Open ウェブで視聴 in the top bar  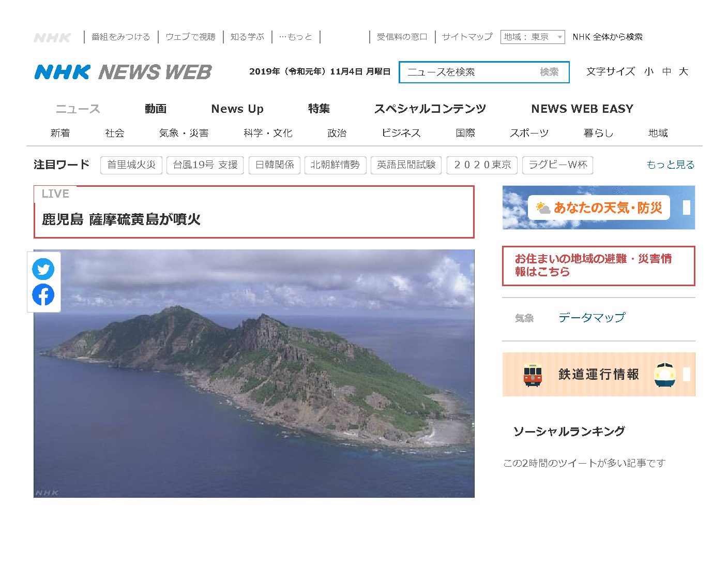tap(190, 37)
